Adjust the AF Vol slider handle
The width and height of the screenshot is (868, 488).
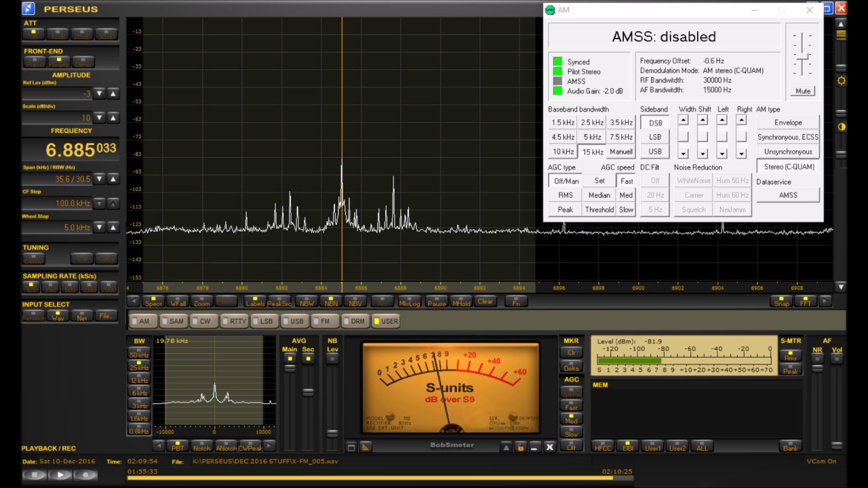pos(837,445)
